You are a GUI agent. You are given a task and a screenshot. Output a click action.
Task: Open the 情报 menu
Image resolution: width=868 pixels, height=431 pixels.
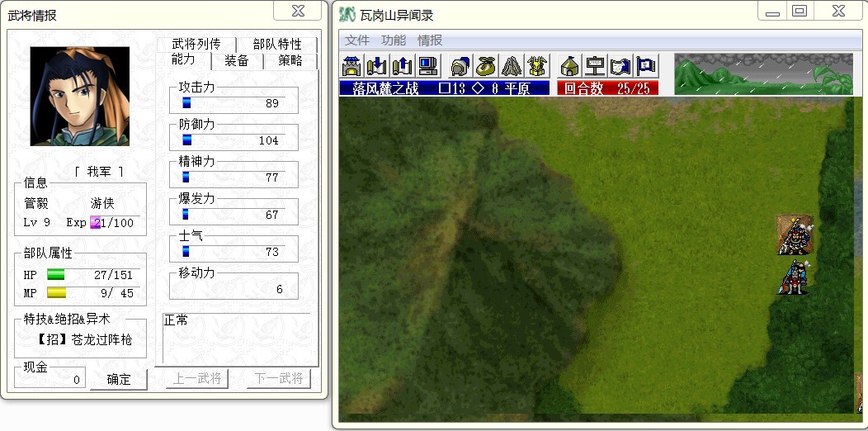point(430,40)
